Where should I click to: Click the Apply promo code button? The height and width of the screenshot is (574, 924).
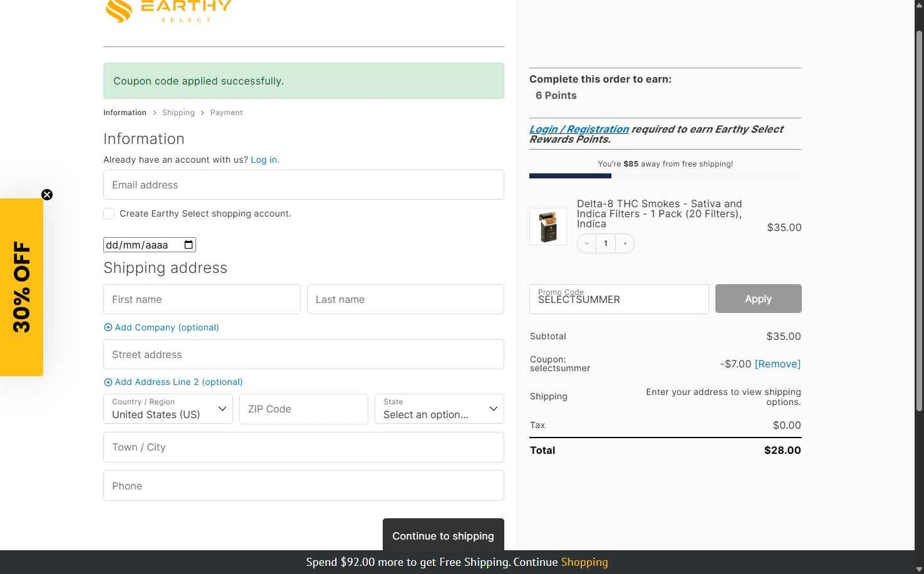(759, 299)
